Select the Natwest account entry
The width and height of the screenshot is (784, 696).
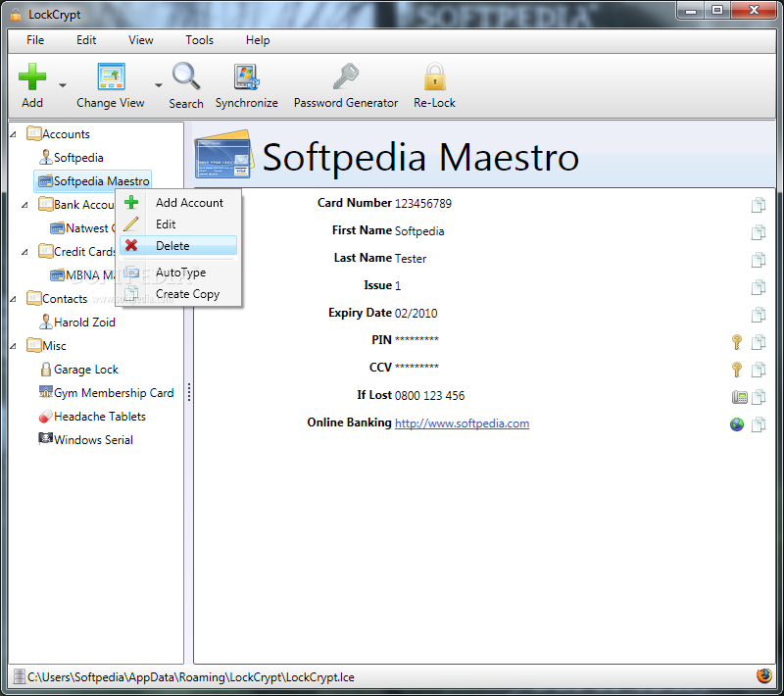[x=82, y=228]
